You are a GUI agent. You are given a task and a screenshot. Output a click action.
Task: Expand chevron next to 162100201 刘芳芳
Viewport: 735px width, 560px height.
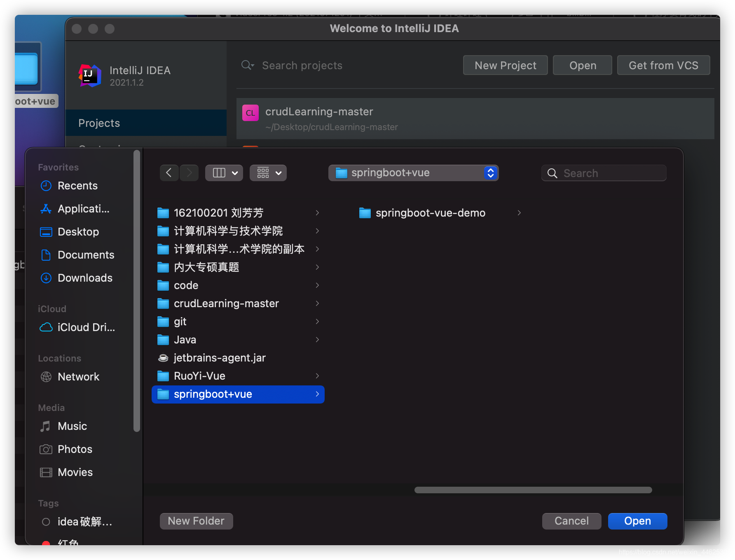coord(317,213)
